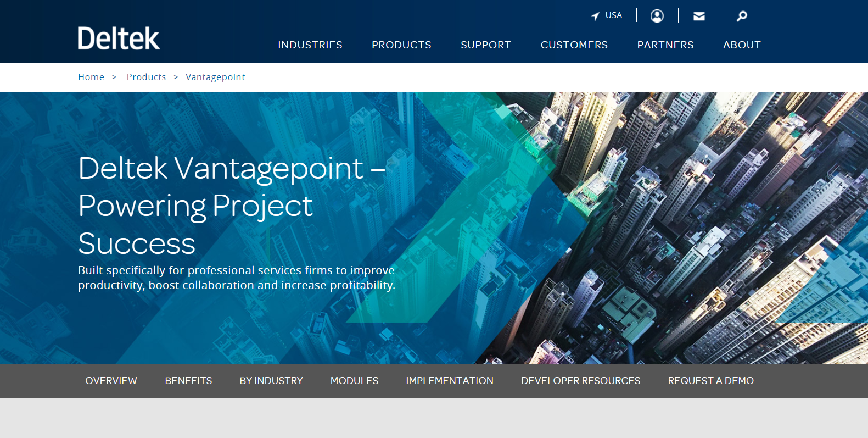The image size is (868, 438).
Task: Click the Deltek logo
Action: (119, 38)
